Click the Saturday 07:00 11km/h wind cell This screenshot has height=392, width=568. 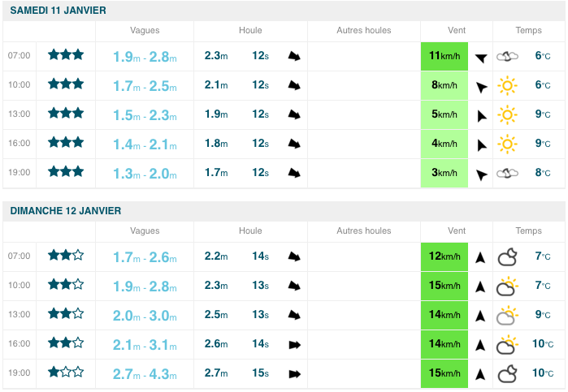pyautogui.click(x=444, y=56)
